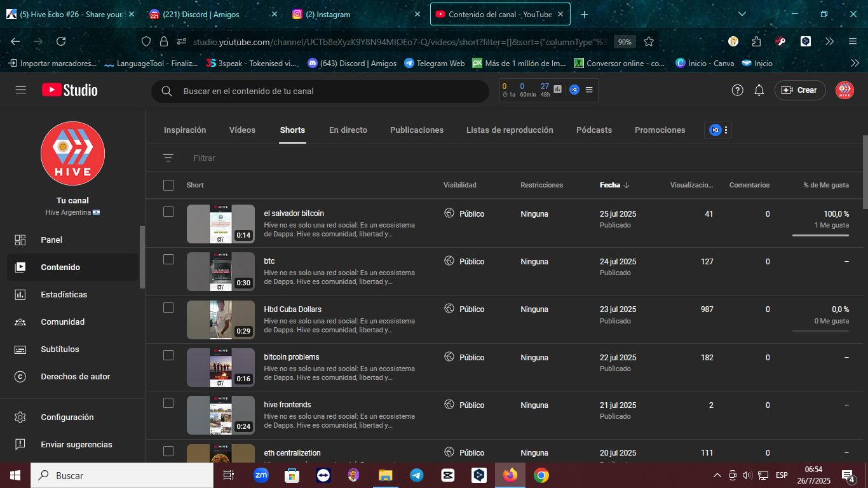Switch to the En directo tab
This screenshot has height=488, width=868.
(348, 130)
